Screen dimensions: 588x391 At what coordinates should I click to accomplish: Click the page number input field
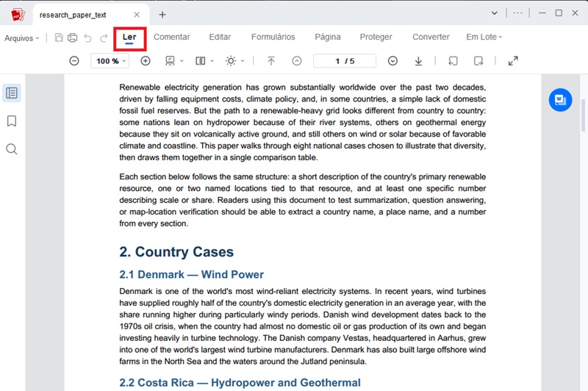coord(345,61)
